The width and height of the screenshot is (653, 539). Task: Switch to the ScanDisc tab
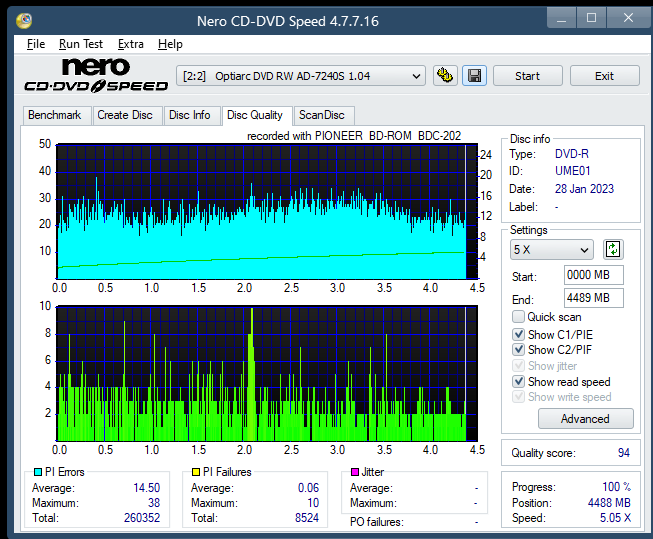(322, 115)
